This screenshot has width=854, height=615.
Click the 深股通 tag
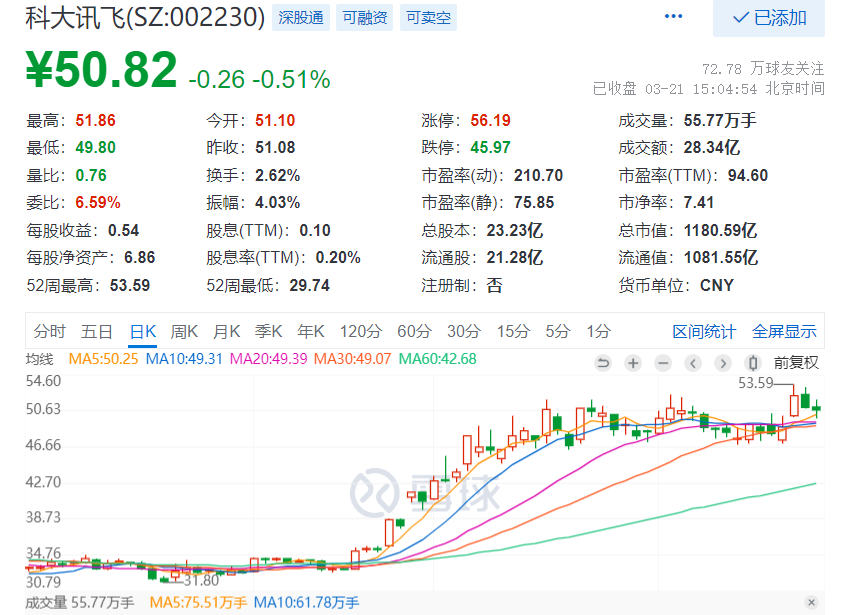(301, 18)
